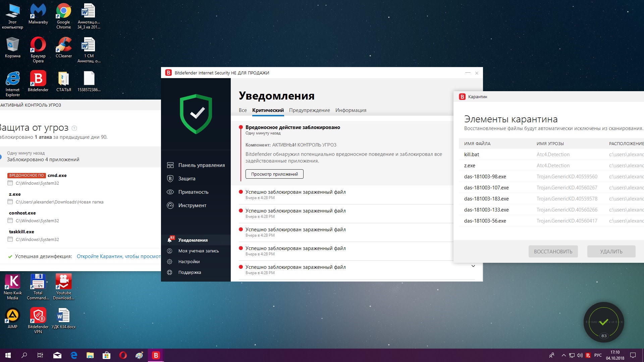Switch to the Все notifications tab
This screenshot has width=644, height=362.
tap(243, 110)
